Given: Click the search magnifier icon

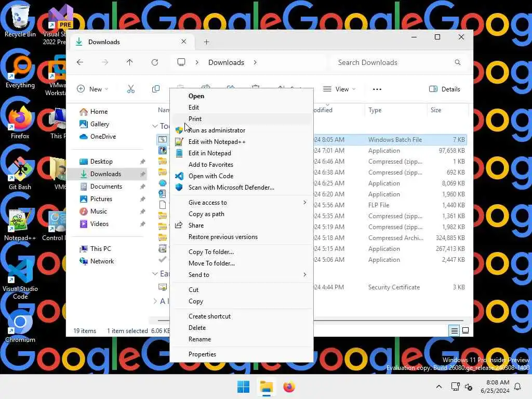Looking at the screenshot, I should [457, 62].
